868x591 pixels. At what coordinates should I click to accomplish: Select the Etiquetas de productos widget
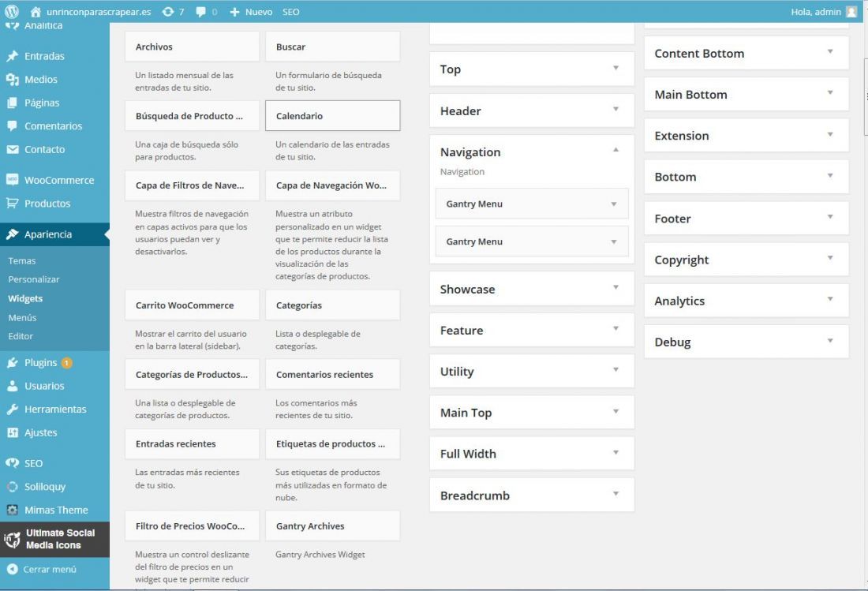tap(333, 443)
